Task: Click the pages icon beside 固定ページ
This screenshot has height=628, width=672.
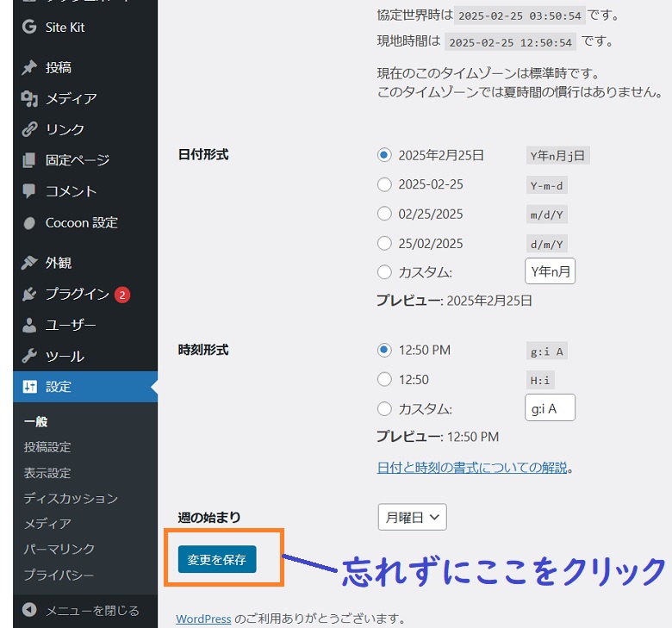Action: pos(29,160)
